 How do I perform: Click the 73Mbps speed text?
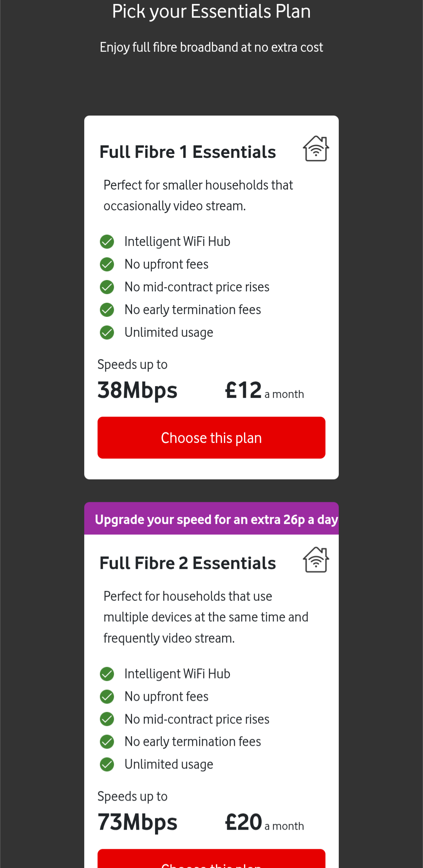coord(137,822)
